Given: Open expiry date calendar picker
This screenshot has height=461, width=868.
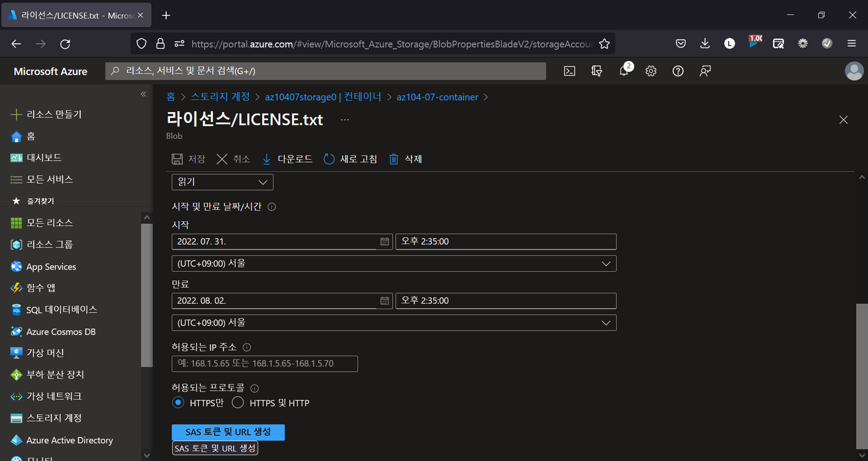Looking at the screenshot, I should (385, 301).
